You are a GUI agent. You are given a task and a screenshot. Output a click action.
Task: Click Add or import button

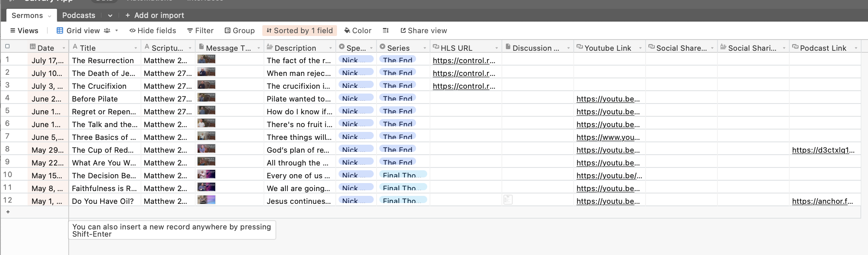tap(155, 16)
